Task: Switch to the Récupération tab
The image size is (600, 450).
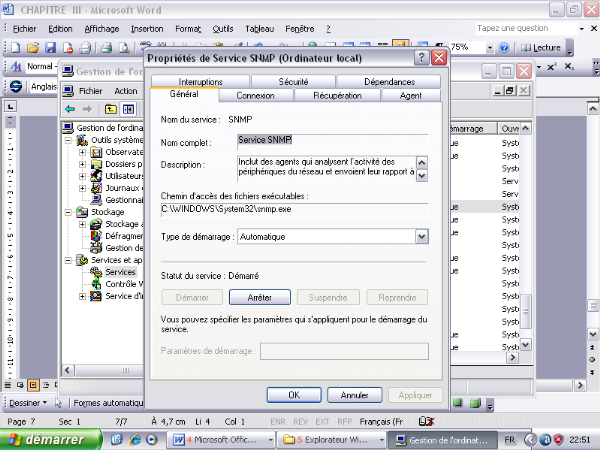Action: point(337,95)
